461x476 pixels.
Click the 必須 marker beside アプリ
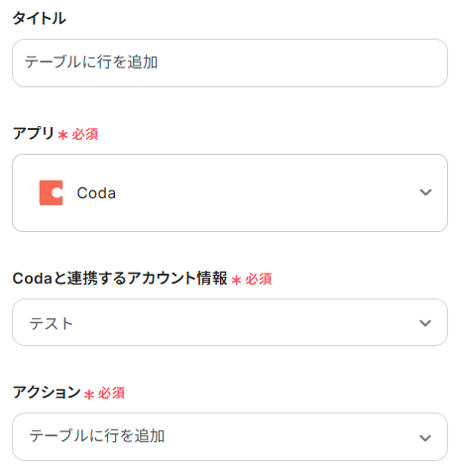(x=85, y=134)
